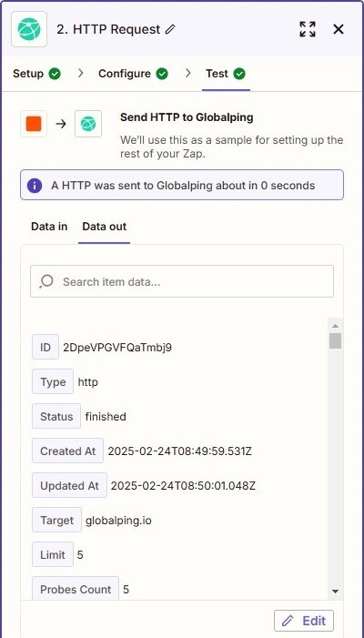This screenshot has height=638, width=364.
Task: Click the scrollbar up arrow
Action: [x=335, y=326]
